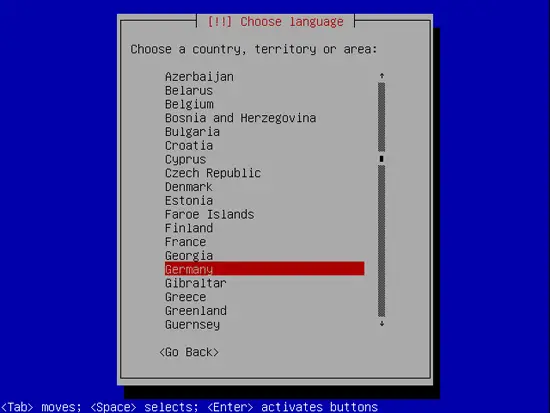The width and height of the screenshot is (550, 413).
Task: Click the scrollbar track above the marker
Action: tap(382, 117)
